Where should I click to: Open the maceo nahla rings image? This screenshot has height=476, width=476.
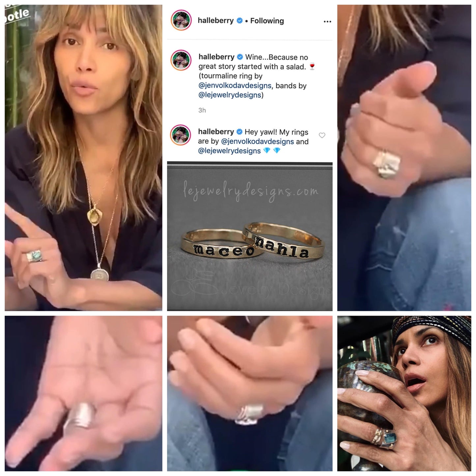(250, 236)
